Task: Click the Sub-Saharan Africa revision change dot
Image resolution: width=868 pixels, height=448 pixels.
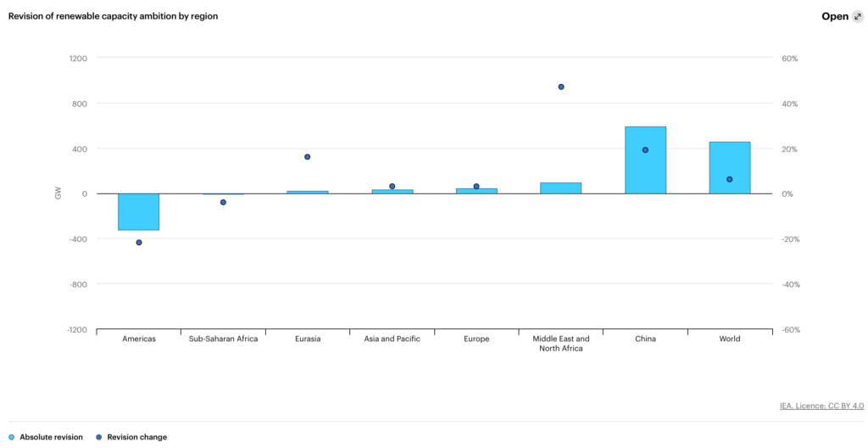Action: (223, 202)
